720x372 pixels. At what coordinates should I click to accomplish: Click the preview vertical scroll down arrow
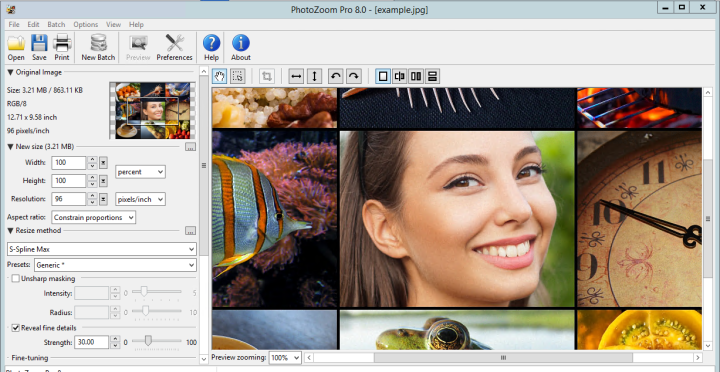tap(708, 345)
